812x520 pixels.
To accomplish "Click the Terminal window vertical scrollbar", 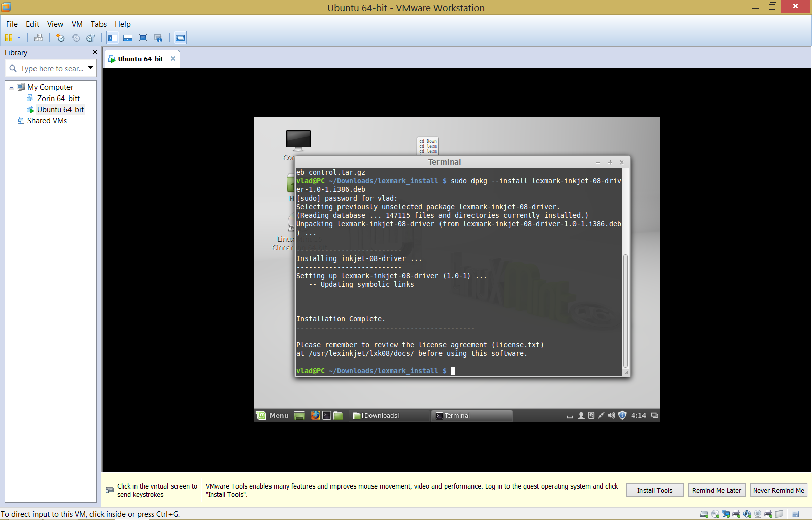I will pyautogui.click(x=625, y=310).
